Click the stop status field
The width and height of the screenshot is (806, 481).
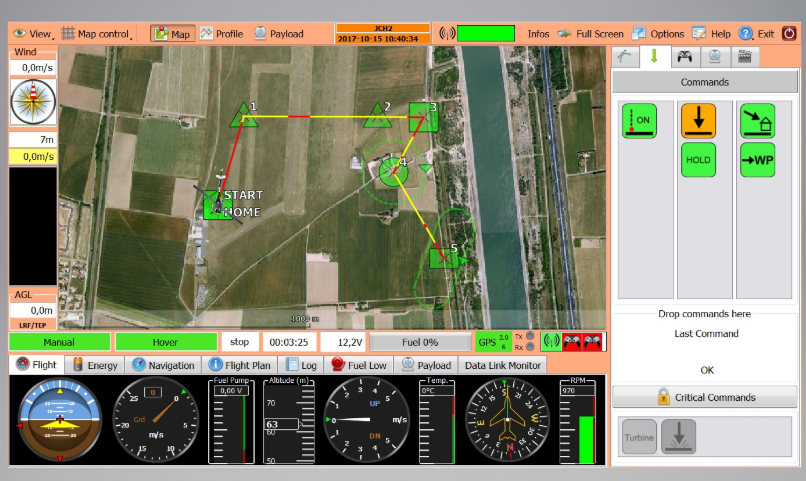[x=240, y=342]
